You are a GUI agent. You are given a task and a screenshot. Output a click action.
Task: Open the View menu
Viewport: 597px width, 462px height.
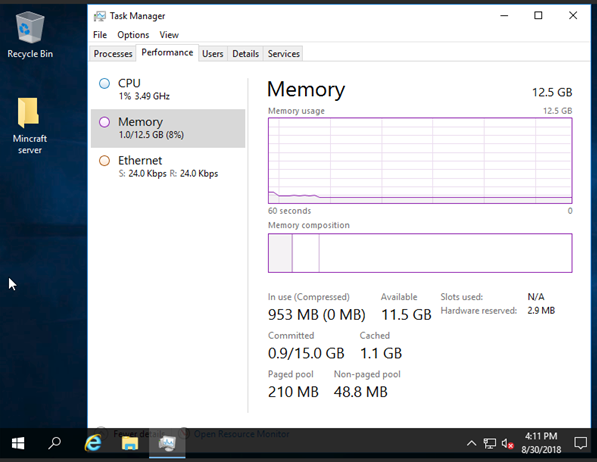(x=169, y=35)
